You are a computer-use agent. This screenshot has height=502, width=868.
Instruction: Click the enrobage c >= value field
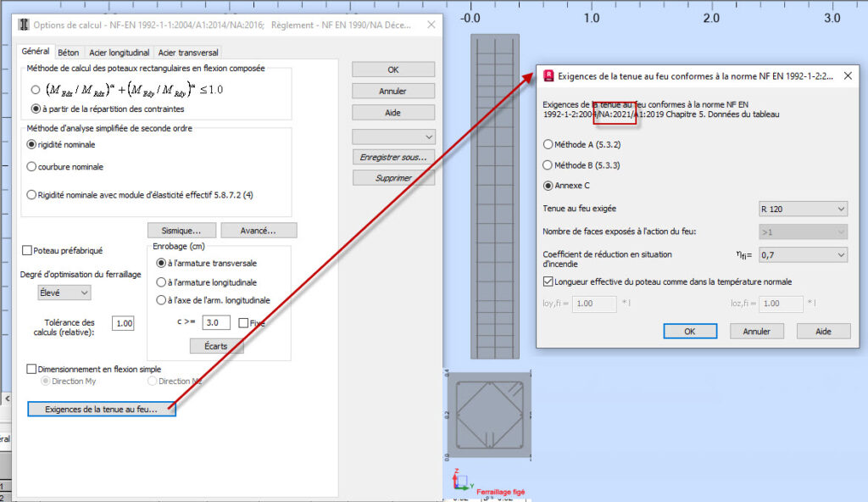click(x=216, y=322)
